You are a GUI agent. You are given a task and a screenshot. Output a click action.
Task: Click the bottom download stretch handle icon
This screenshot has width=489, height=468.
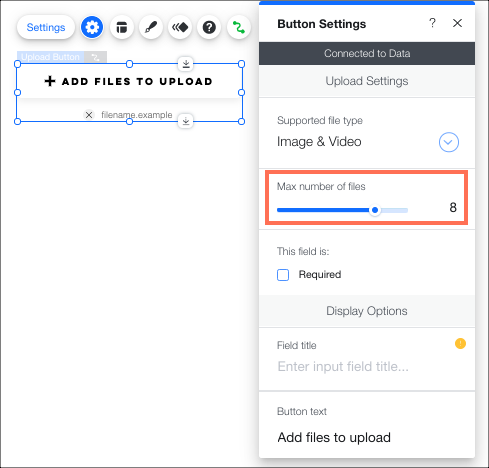pyautogui.click(x=186, y=121)
